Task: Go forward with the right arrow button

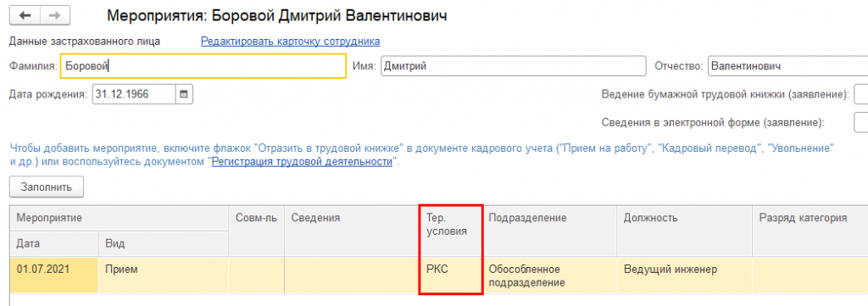Action: pyautogui.click(x=54, y=15)
